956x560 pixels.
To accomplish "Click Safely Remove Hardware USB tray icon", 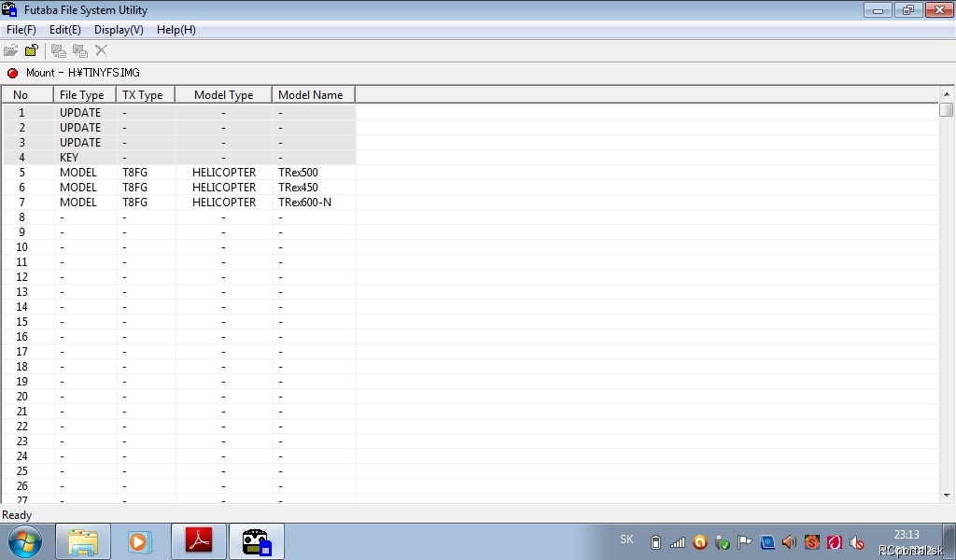I will [x=723, y=541].
